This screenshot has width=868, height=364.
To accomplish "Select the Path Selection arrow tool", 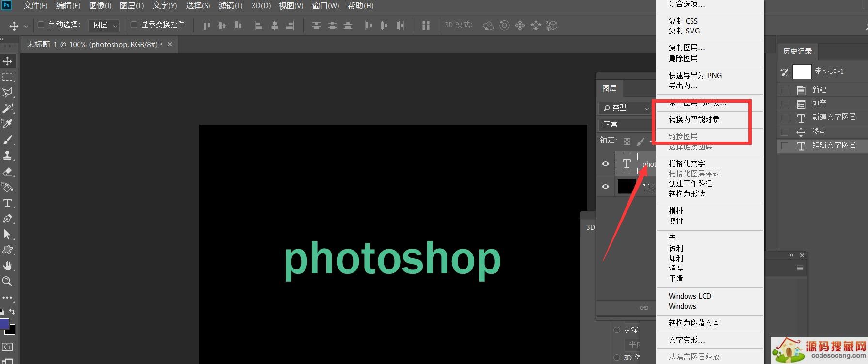I will (x=8, y=235).
